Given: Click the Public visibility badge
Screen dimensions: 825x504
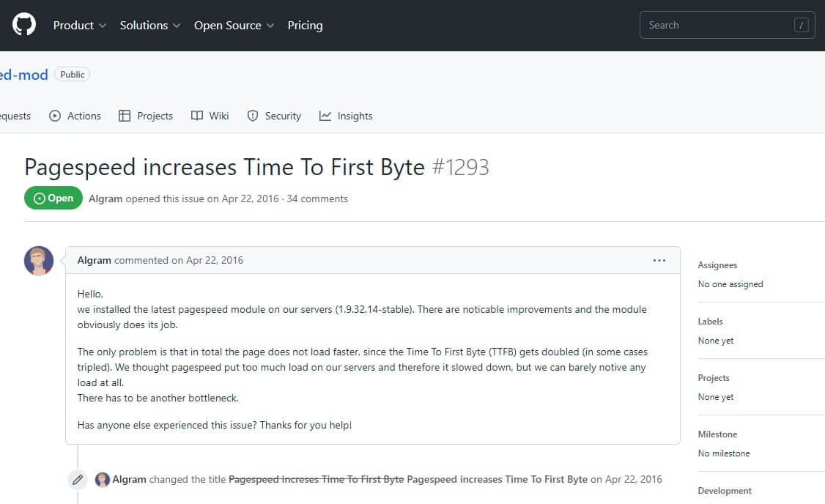Looking at the screenshot, I should click(x=72, y=74).
